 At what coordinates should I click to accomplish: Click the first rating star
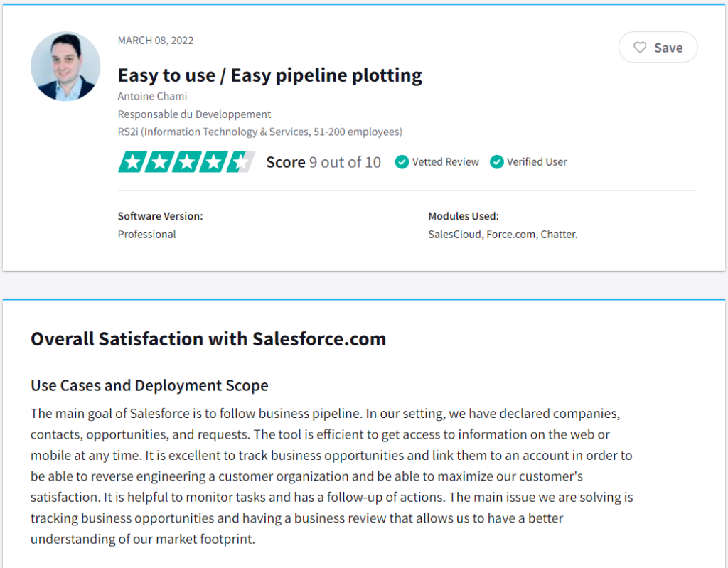(x=132, y=162)
